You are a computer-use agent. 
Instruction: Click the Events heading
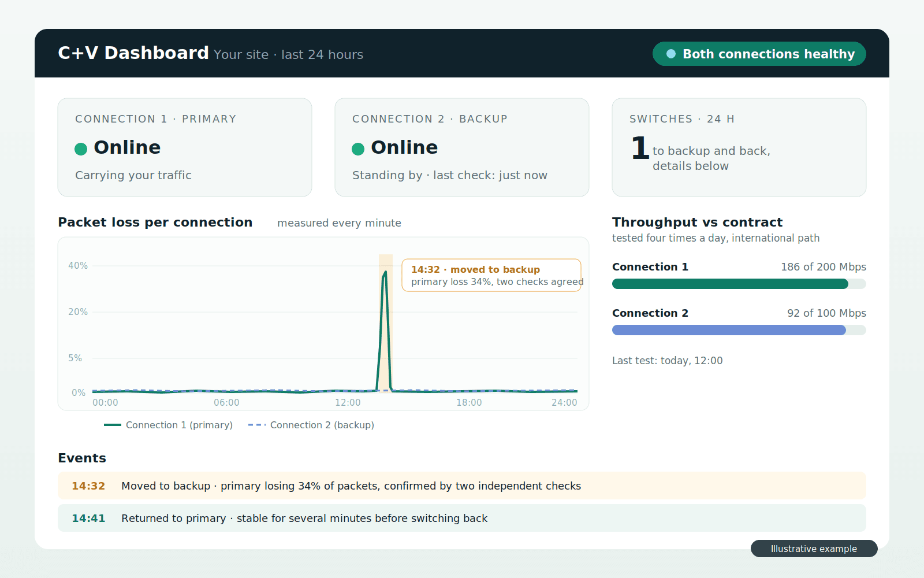click(x=82, y=458)
